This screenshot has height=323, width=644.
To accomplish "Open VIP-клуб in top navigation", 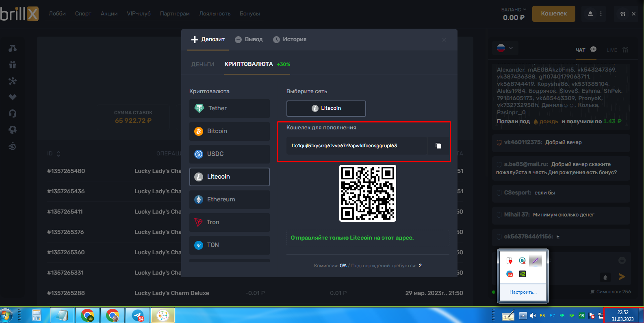I will point(139,13).
